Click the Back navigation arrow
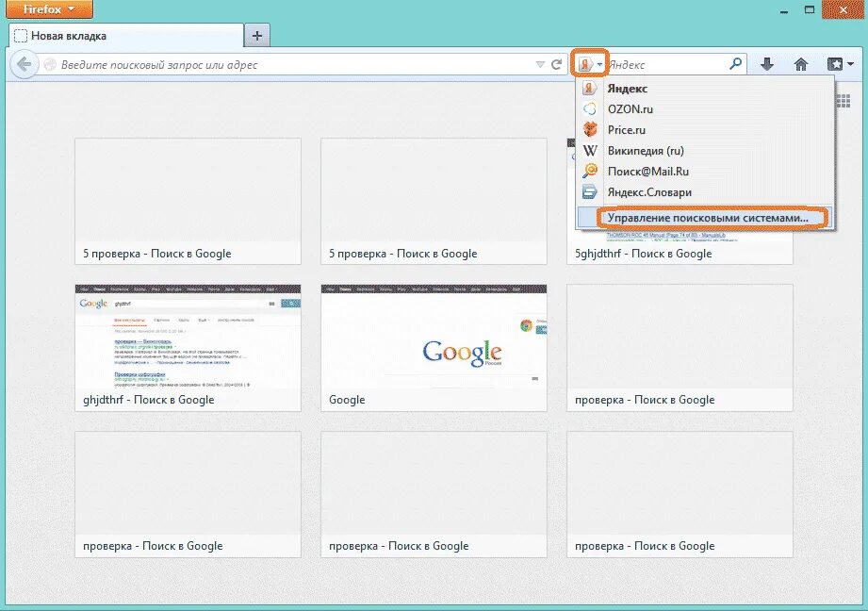 click(x=24, y=65)
